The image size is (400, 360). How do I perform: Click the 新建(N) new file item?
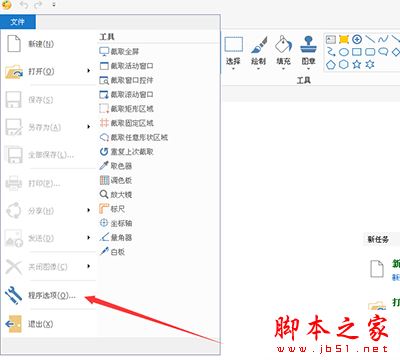[48, 44]
